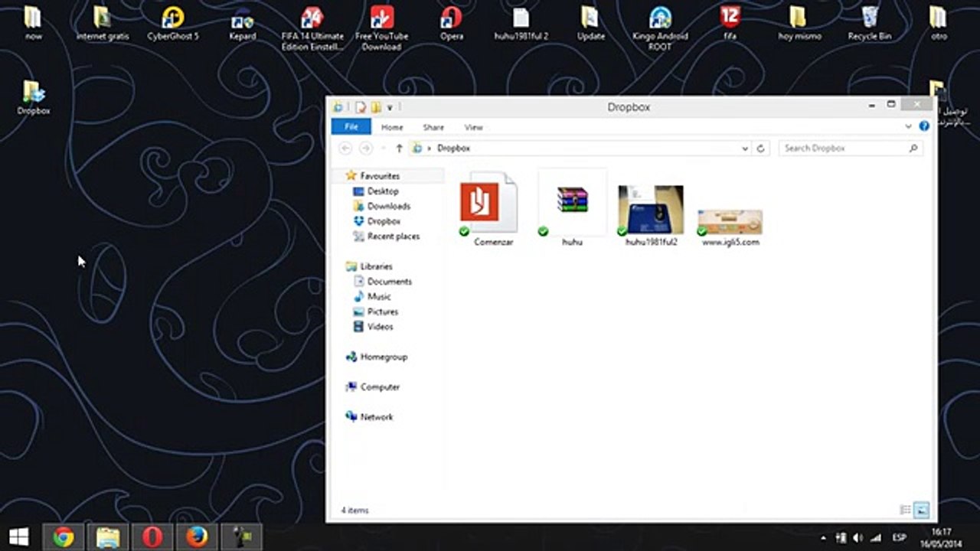This screenshot has height=551, width=980.
Task: Select the Dropbox desktop shortcut icon
Action: pos(34,97)
